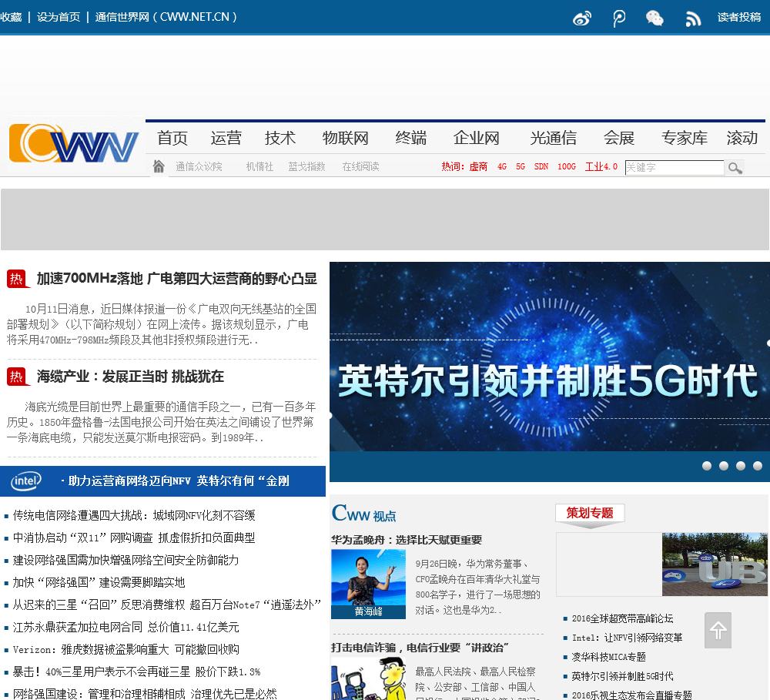
Task: Open the UIB topic image thumbnail
Action: pos(715,564)
